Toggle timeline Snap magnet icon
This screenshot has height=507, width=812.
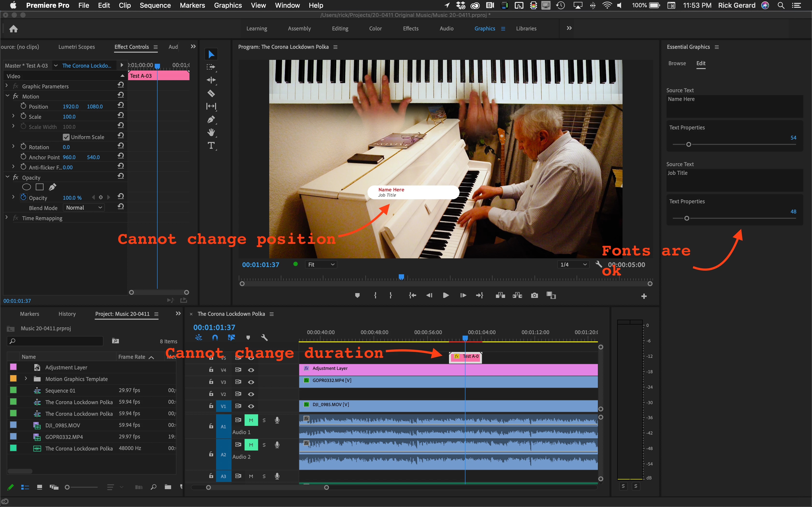point(215,338)
